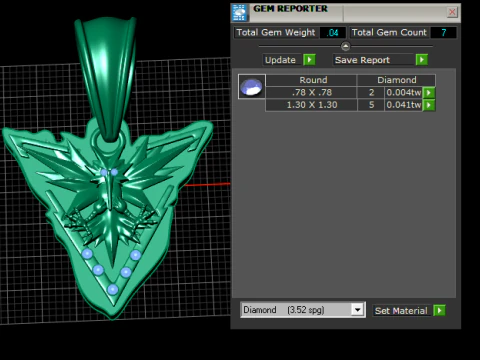This screenshot has height=360, width=480.
Task: Click the Total Gem Weight label
Action: click(x=276, y=33)
